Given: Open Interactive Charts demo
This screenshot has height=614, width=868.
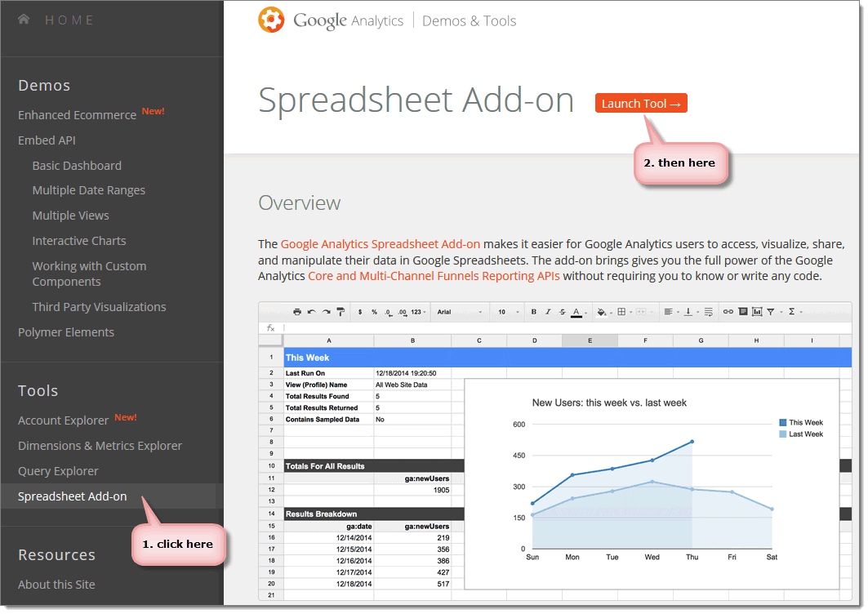Looking at the screenshot, I should point(79,241).
